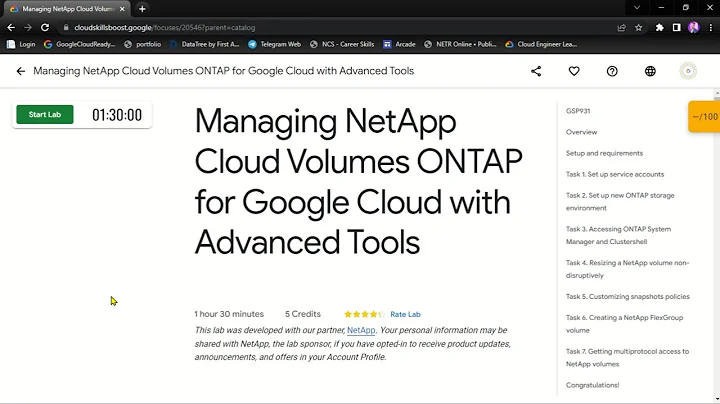Click the site padlock icon in the address bar
Viewport: 720px width, 404px height.
click(x=66, y=28)
